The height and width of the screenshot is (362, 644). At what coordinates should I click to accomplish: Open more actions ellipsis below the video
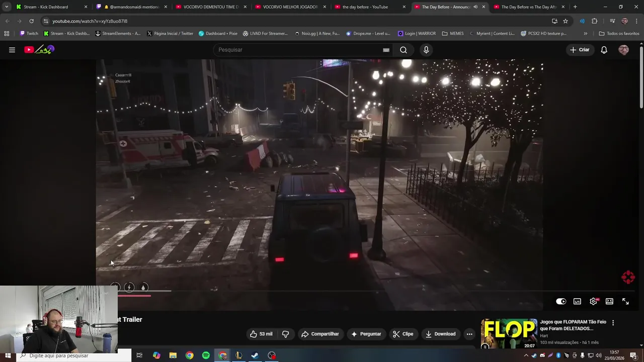pos(469,334)
